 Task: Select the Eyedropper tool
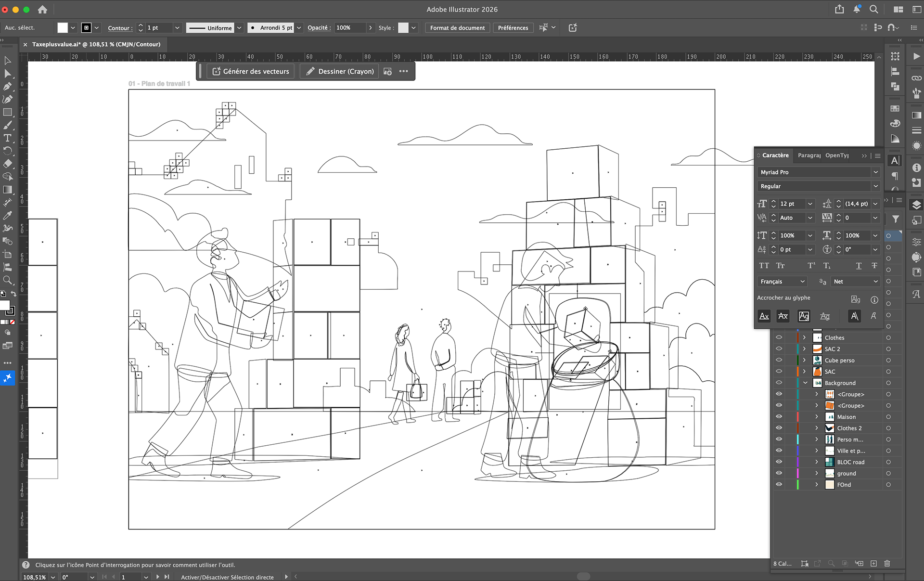pos(7,215)
